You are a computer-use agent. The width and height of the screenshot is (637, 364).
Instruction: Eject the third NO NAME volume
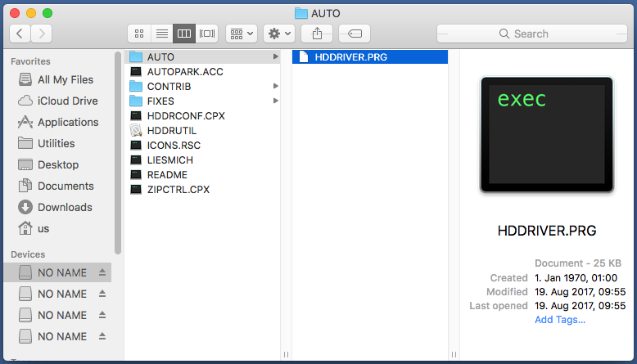[102, 315]
